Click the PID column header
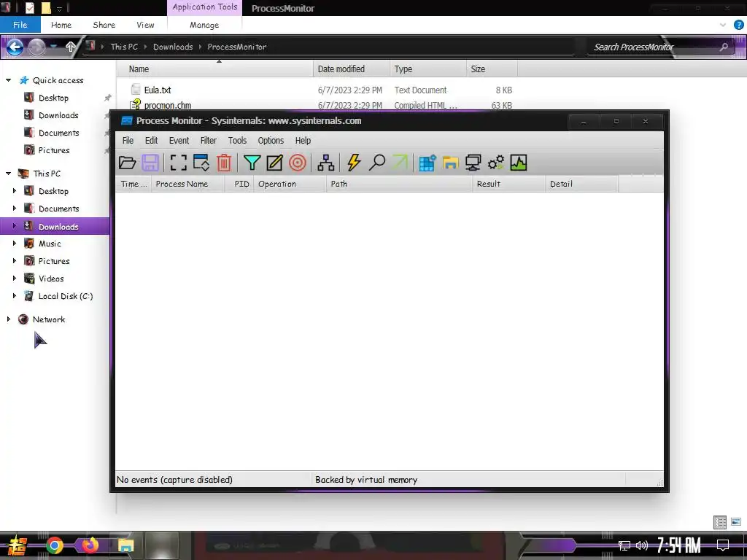Viewport: 747px width, 560px height. coord(239,184)
